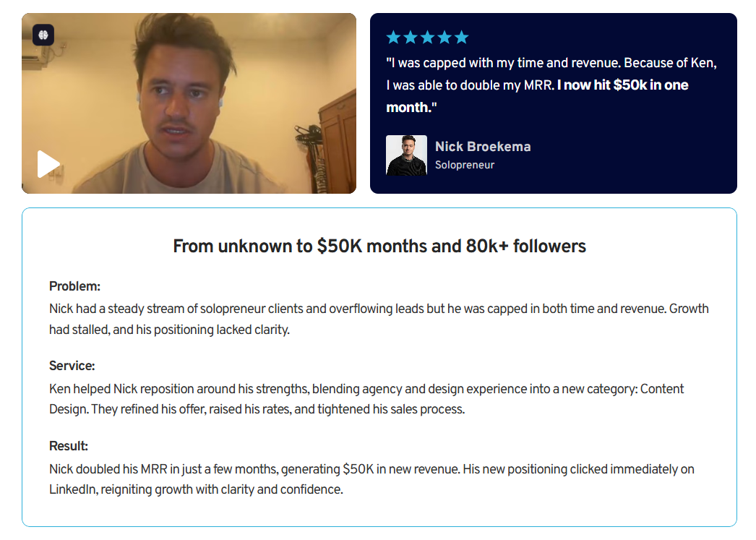The width and height of the screenshot is (756, 540).
Task: Click the Solopreneur label under the name
Action: (x=464, y=165)
